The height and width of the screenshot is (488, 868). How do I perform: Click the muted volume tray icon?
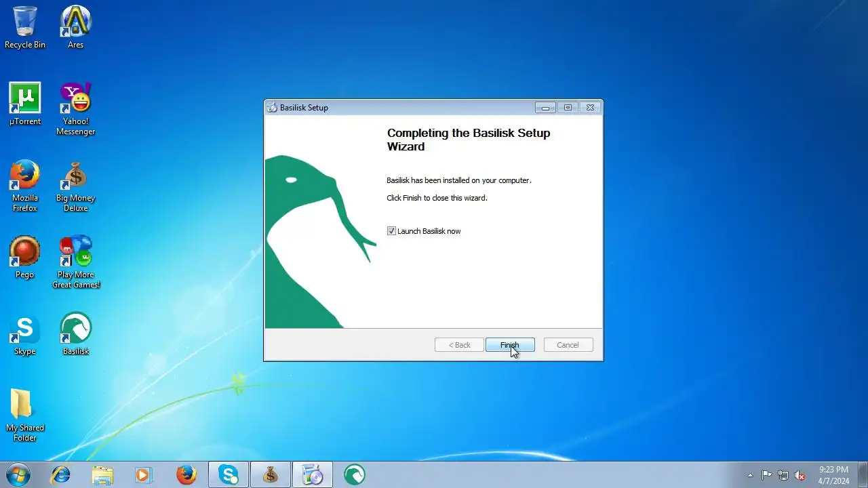point(800,475)
